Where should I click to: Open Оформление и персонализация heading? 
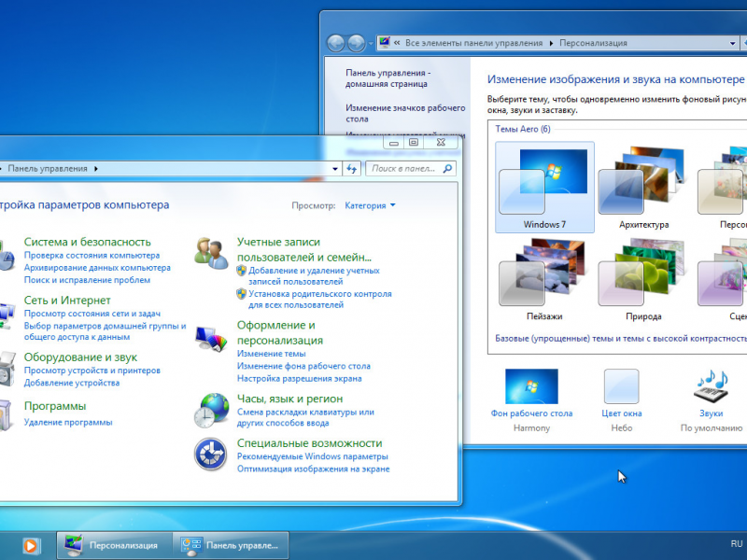[x=280, y=333]
